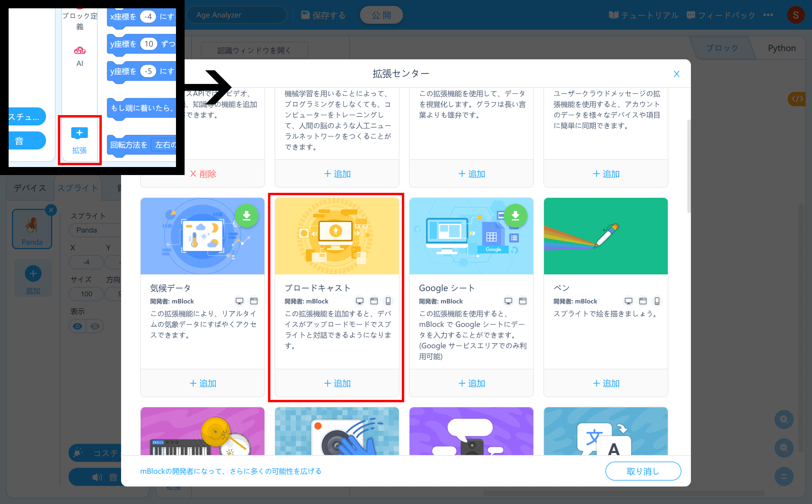Add the ブロードキャスト extension with 追加
The width and height of the screenshot is (812, 504).
(x=337, y=383)
